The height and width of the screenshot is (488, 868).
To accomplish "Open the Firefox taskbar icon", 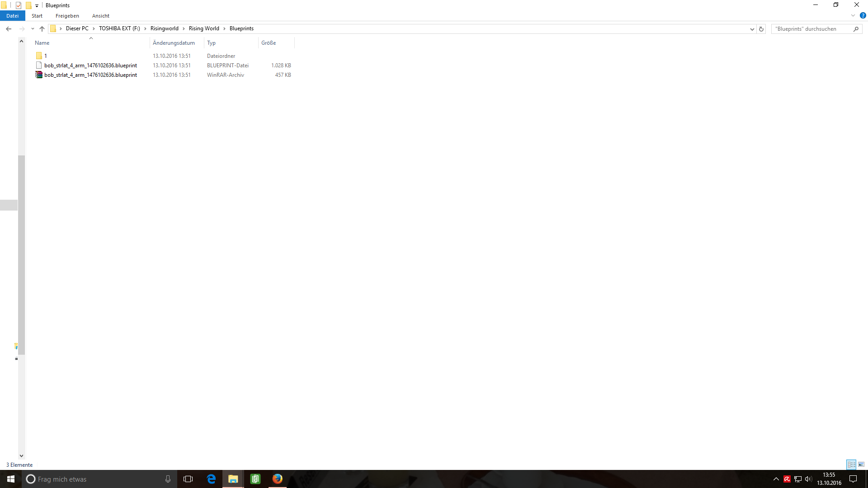I will (x=277, y=479).
